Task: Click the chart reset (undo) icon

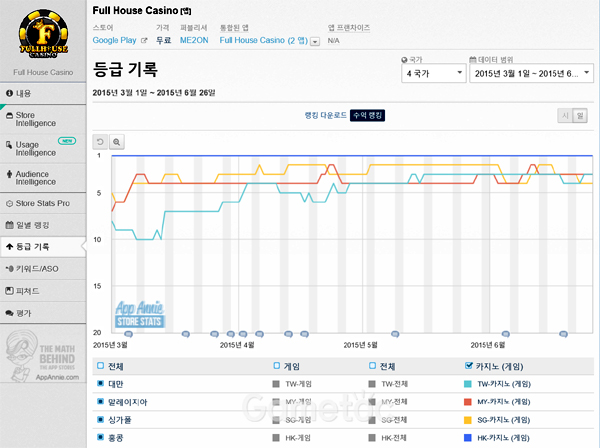Action: tap(100, 142)
